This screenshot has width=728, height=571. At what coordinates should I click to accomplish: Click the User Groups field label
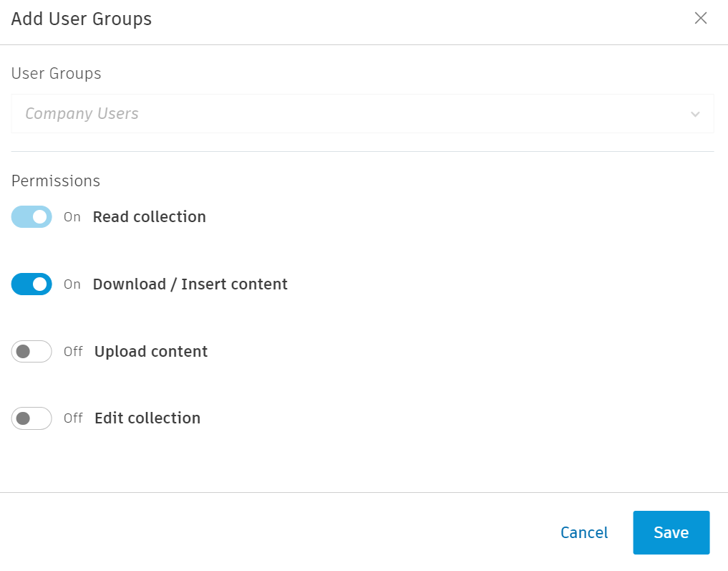point(56,74)
